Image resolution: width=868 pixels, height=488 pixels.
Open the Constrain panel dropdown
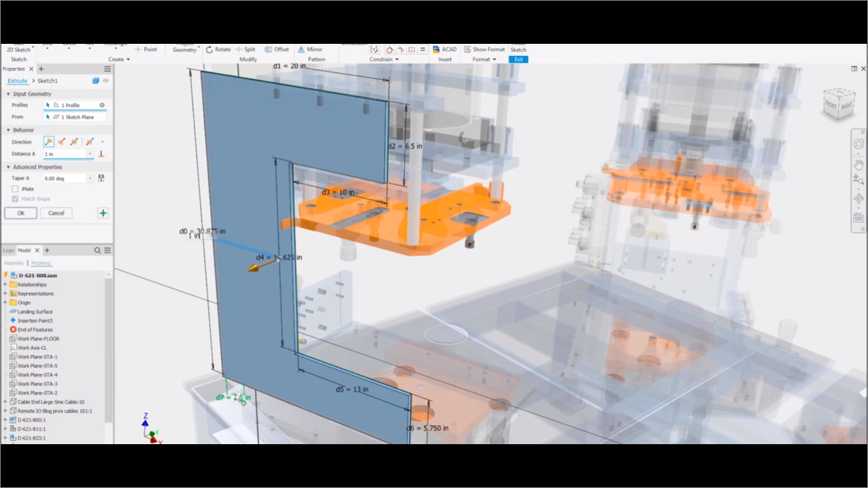(384, 59)
